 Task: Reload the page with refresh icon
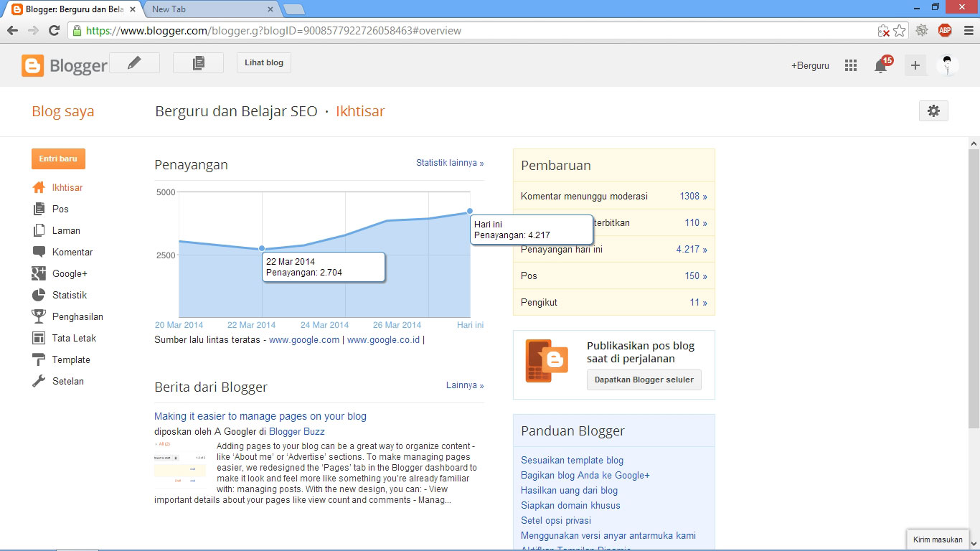click(54, 31)
